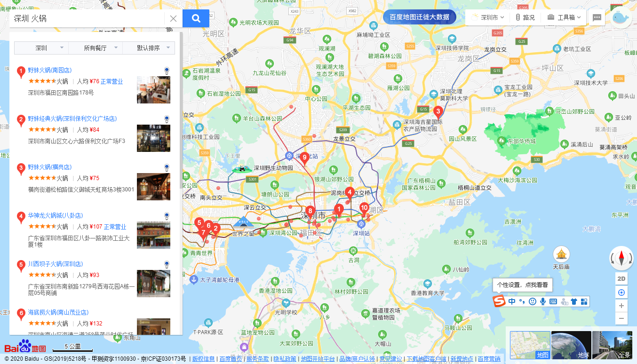This screenshot has width=637, height=364.
Task: Toggle traffic conditions 路况
Action: point(525,17)
